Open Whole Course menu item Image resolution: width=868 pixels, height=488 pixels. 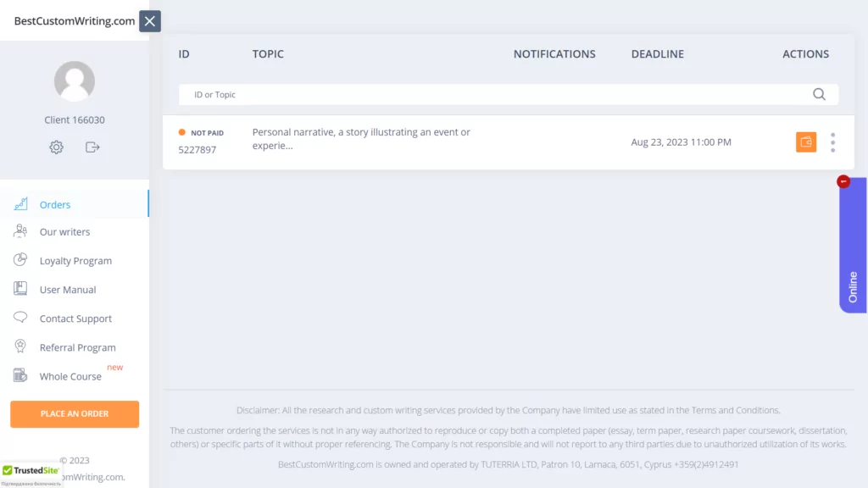point(70,376)
